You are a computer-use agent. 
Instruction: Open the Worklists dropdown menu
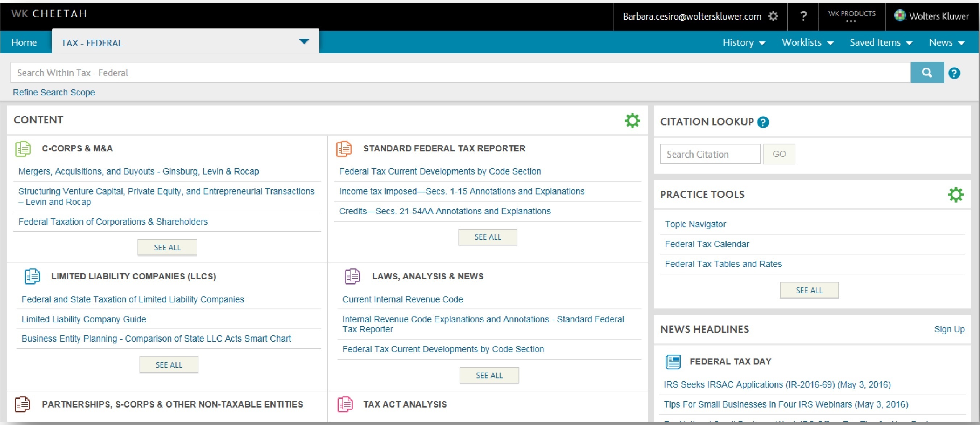(808, 43)
